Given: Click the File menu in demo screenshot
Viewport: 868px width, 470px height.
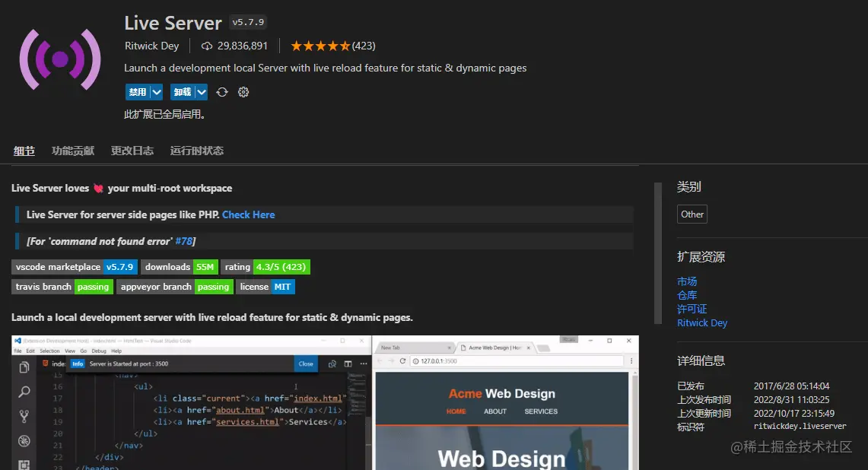Looking at the screenshot, I should pos(17,351).
